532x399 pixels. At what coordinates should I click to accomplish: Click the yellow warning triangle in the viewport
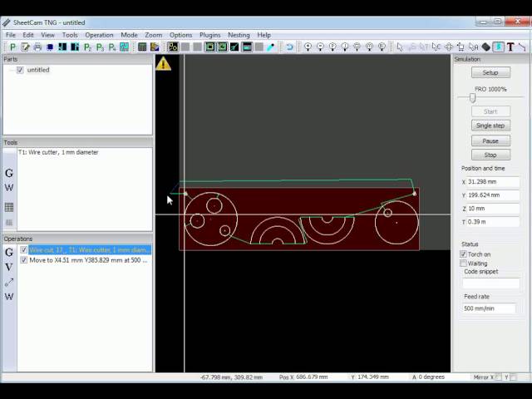coord(163,63)
